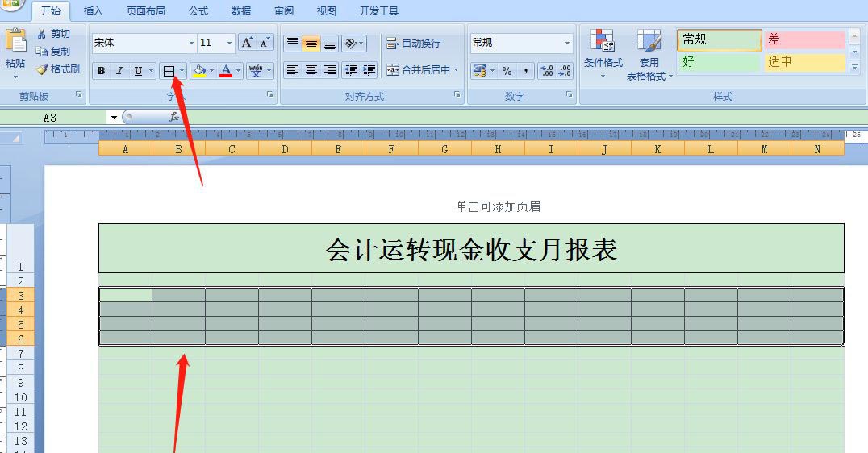The width and height of the screenshot is (868, 453).
Task: Select the 常规 cell style
Action: pos(719,39)
